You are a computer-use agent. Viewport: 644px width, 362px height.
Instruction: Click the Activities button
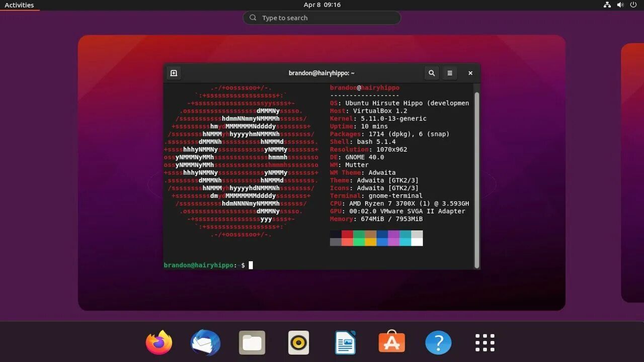(x=19, y=5)
